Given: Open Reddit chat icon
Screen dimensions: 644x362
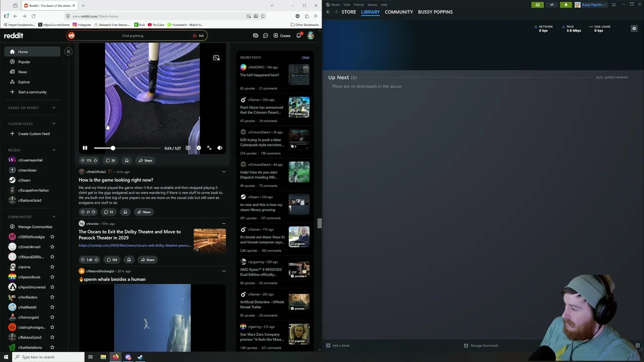Looking at the screenshot, I should pos(266,36).
